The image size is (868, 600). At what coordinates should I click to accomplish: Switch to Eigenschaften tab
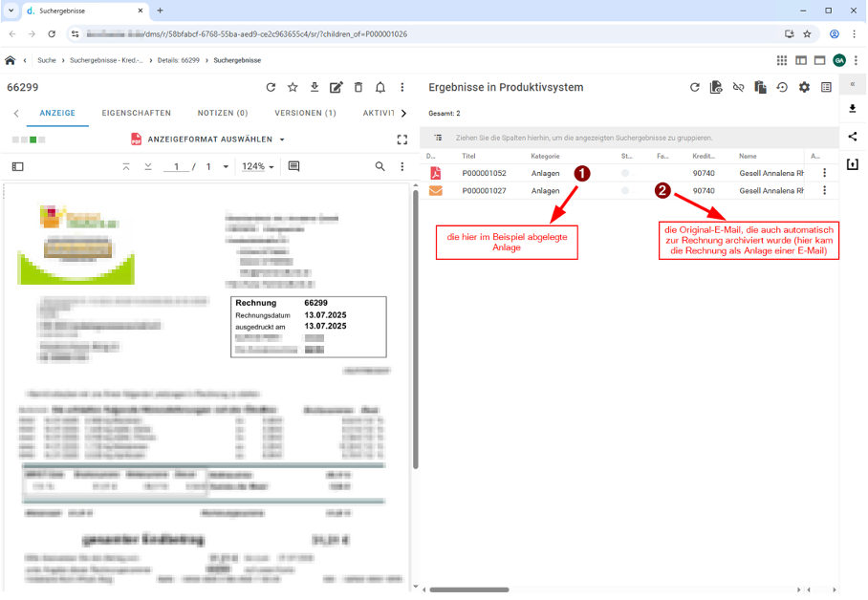(x=136, y=113)
